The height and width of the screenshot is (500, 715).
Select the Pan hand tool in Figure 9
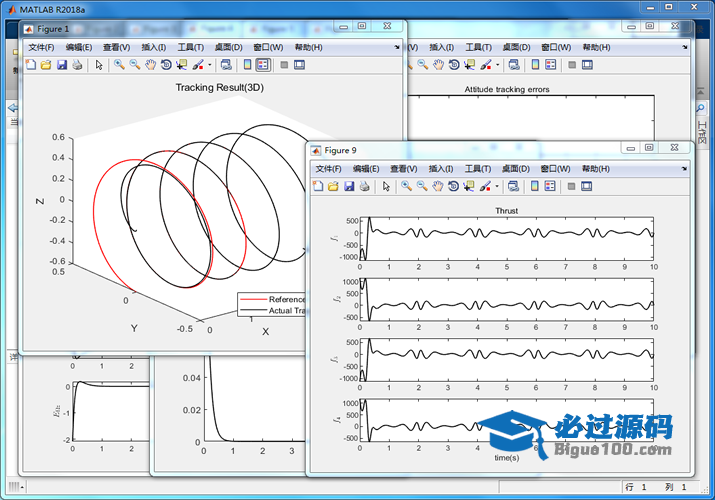[x=438, y=186]
